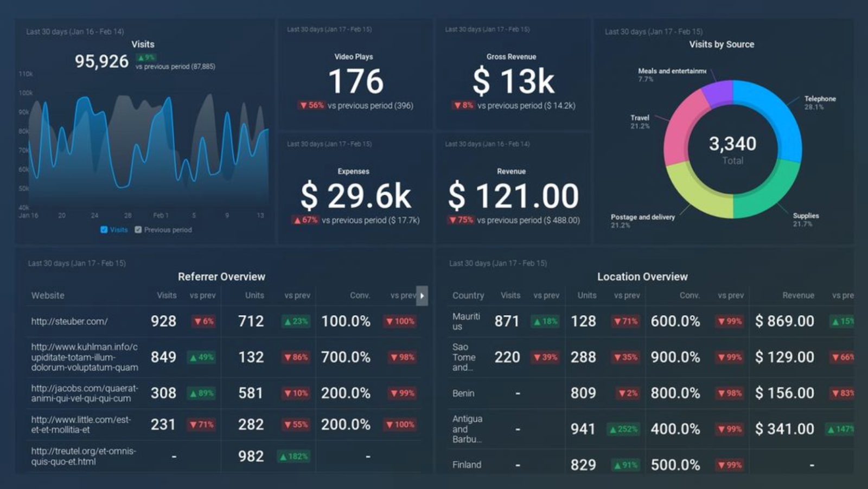Click the green 91% badge in Finland row
The height and width of the screenshot is (489, 868).
pyautogui.click(x=626, y=465)
